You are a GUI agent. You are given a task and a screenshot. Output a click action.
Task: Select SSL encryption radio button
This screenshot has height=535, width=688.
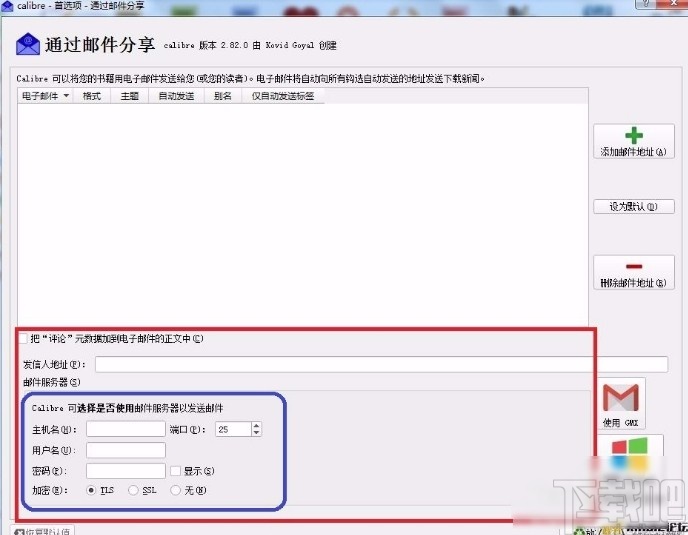point(133,490)
